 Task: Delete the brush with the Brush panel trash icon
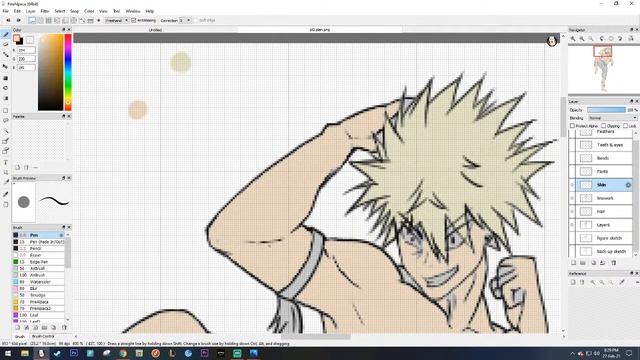tap(64, 327)
